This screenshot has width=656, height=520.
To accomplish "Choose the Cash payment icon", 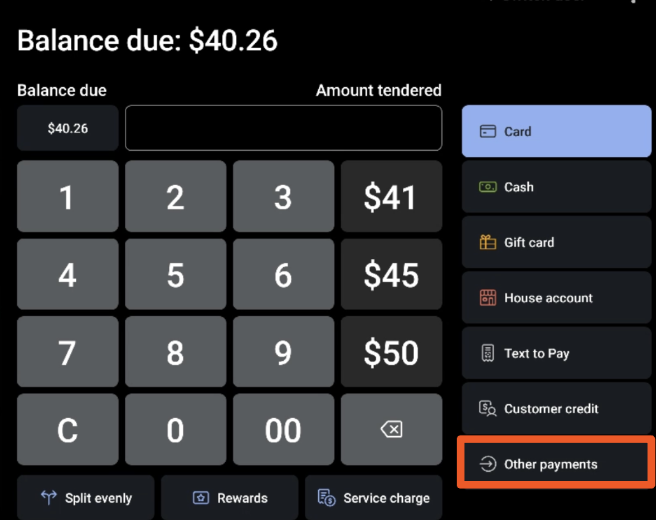I will point(488,187).
